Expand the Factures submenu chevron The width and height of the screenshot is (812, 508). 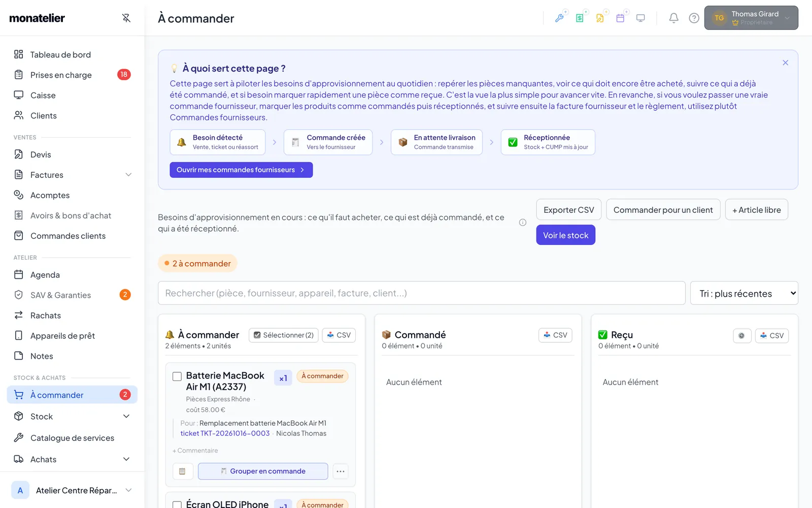128,175
